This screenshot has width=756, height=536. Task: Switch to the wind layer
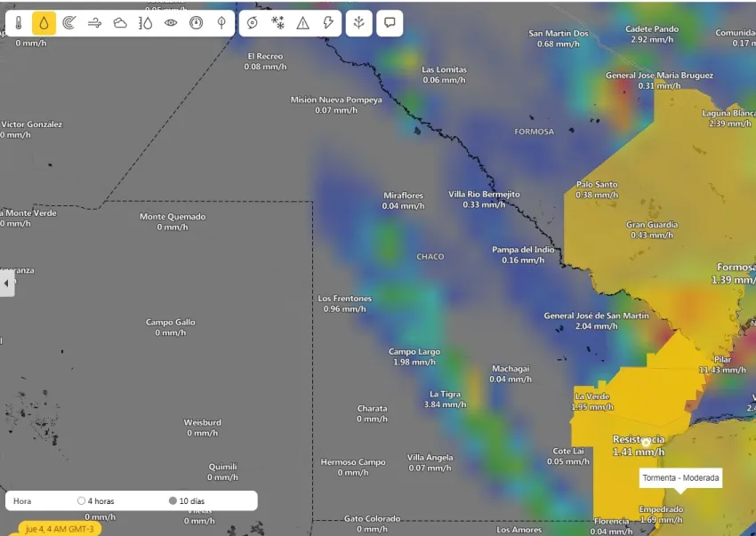point(94,23)
